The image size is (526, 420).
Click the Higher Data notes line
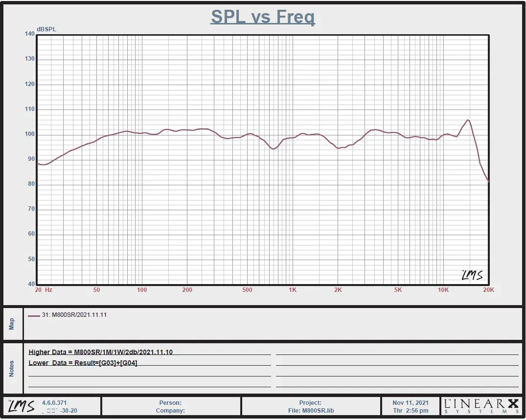click(x=101, y=352)
